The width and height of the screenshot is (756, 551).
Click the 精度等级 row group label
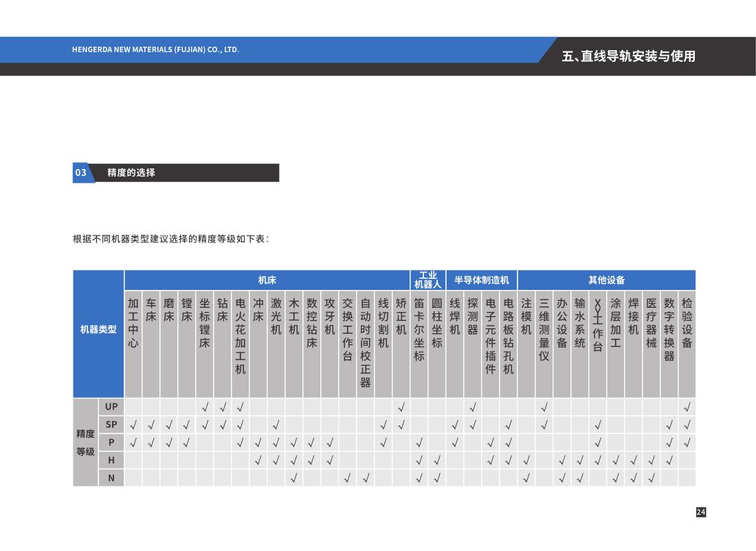pos(86,442)
